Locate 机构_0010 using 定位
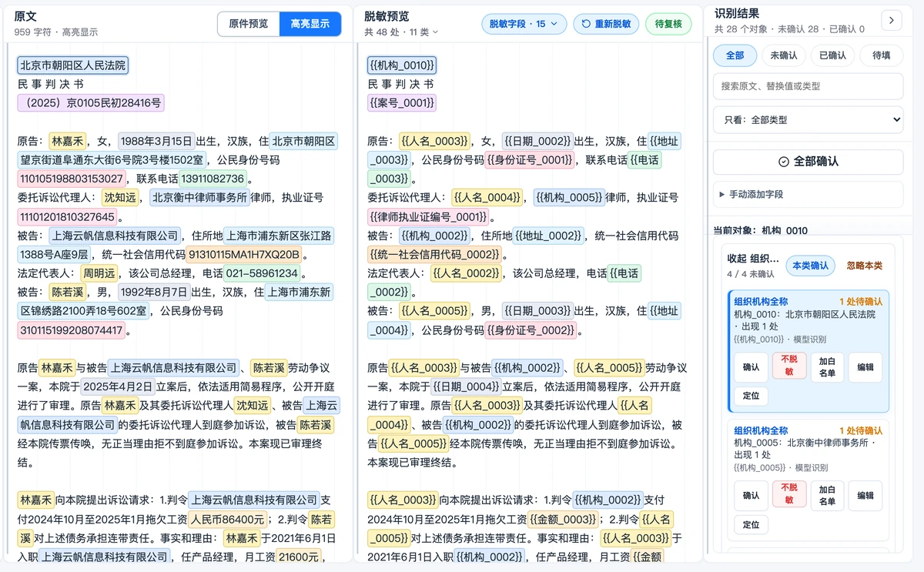 [x=751, y=396]
